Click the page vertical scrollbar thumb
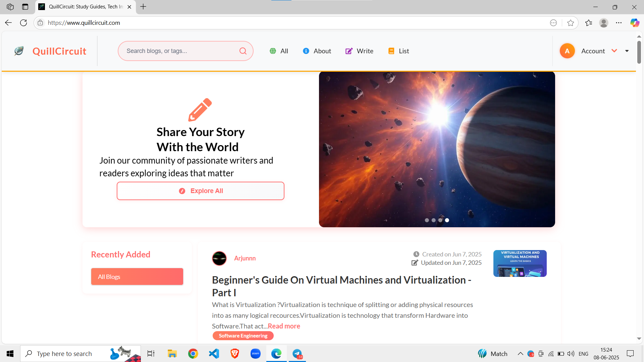The image size is (644, 362). [x=639, y=52]
